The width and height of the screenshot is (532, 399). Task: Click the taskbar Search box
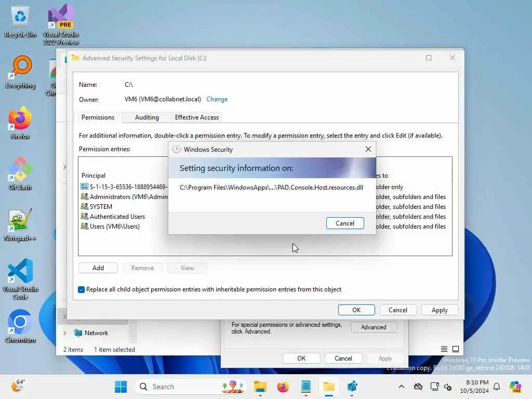click(191, 387)
